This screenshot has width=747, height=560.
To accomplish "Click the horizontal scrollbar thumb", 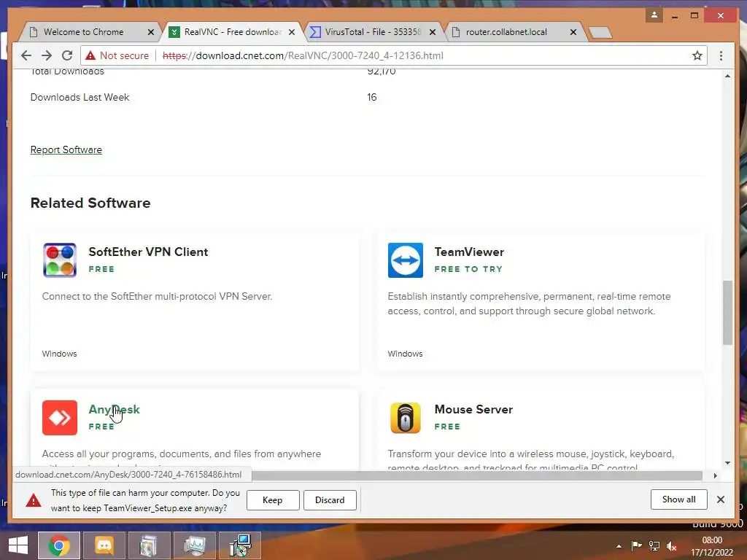I will pos(476,475).
